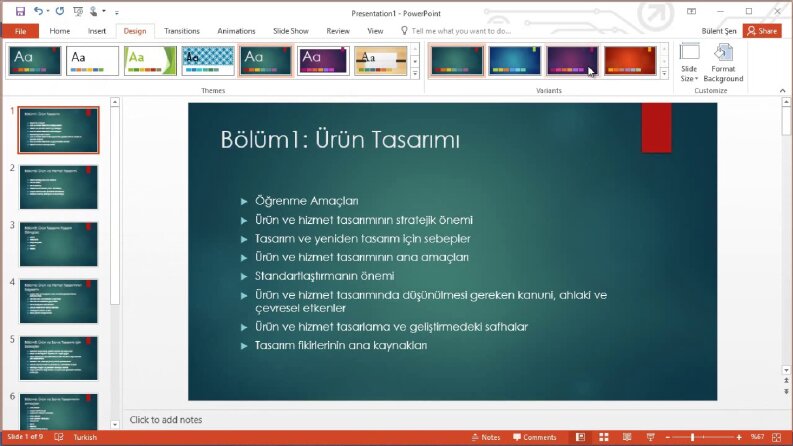Switch to the Animations tab
Viewport: 793px width, 446px height.
(x=236, y=31)
